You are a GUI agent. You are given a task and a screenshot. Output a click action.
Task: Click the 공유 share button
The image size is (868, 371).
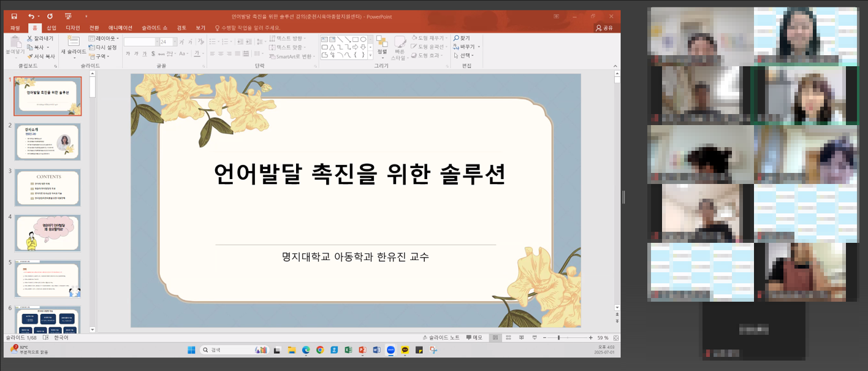tap(604, 28)
